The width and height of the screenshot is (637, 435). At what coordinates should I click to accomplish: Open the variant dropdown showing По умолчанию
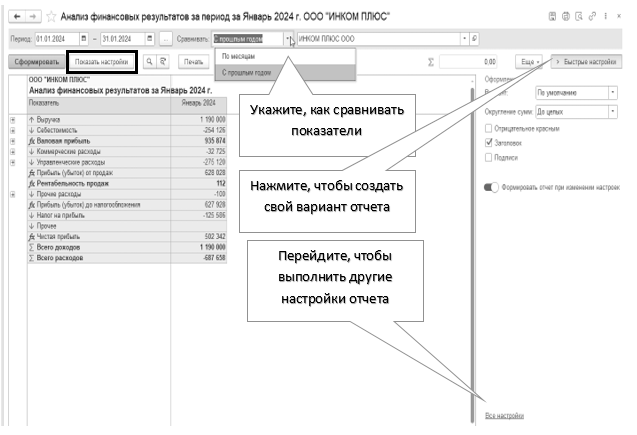(613, 93)
